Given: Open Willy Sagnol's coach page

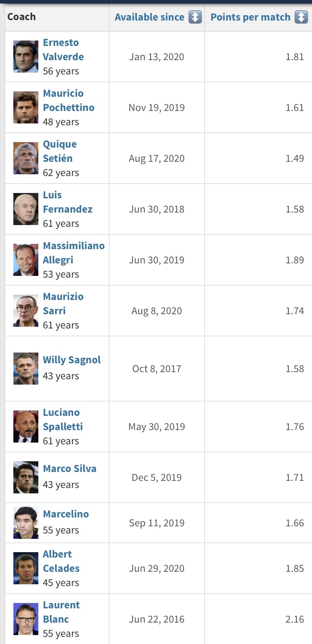Looking at the screenshot, I should click(x=72, y=360).
